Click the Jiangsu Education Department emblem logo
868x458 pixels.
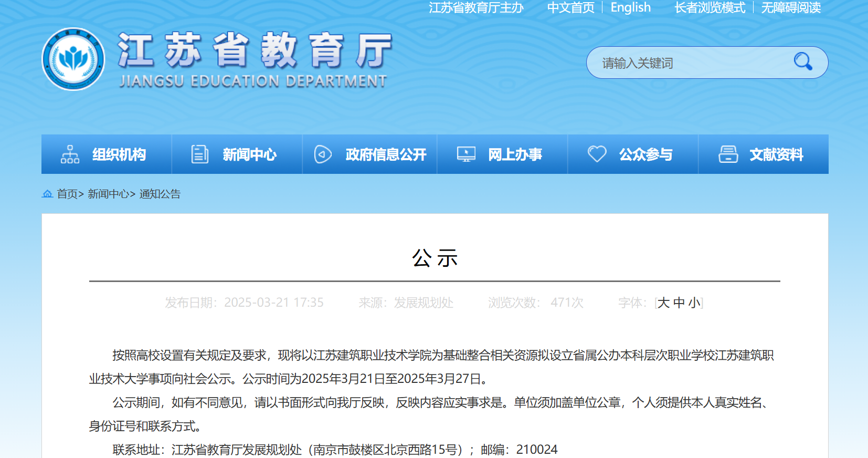[73, 59]
